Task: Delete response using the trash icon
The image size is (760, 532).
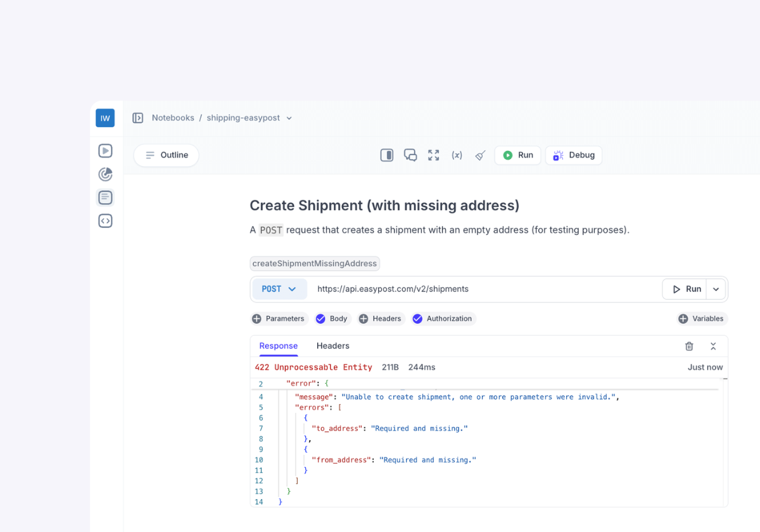Action: coord(689,346)
